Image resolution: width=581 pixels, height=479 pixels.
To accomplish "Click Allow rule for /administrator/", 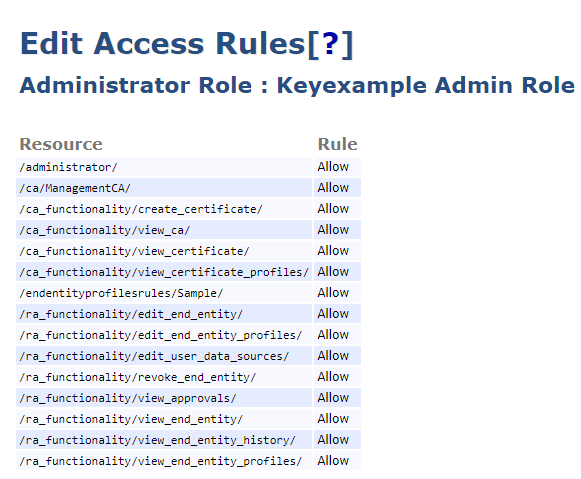I will tap(333, 167).
